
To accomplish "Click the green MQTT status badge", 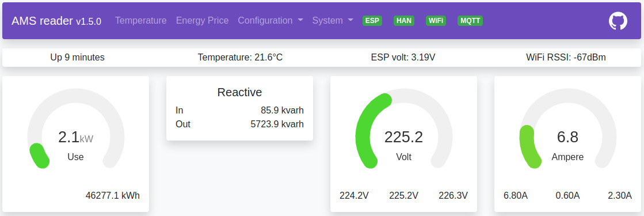I will [470, 21].
